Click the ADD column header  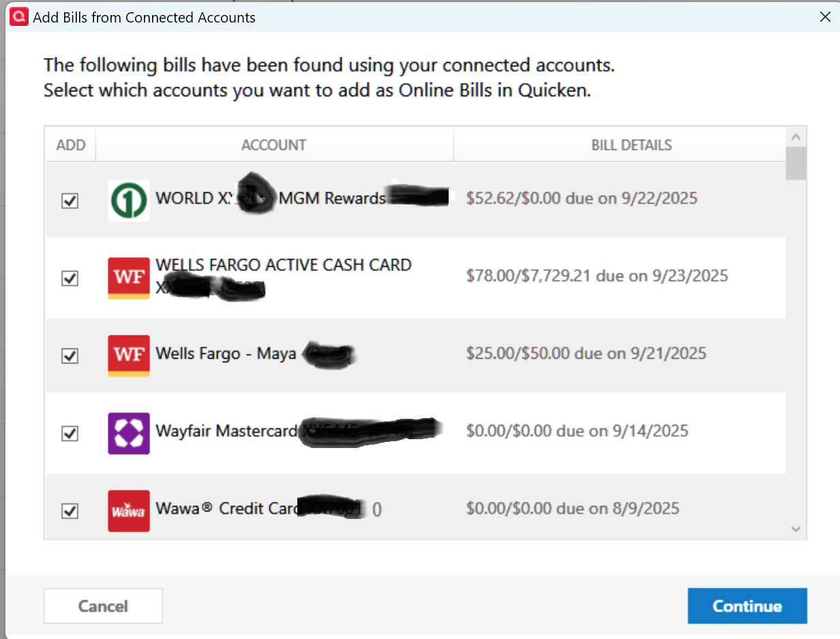(71, 145)
